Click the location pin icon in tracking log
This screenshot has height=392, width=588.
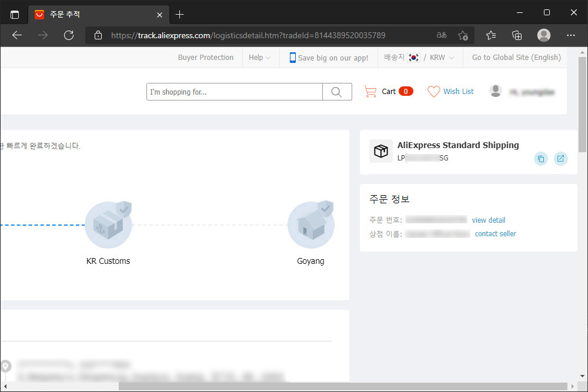coord(6,366)
